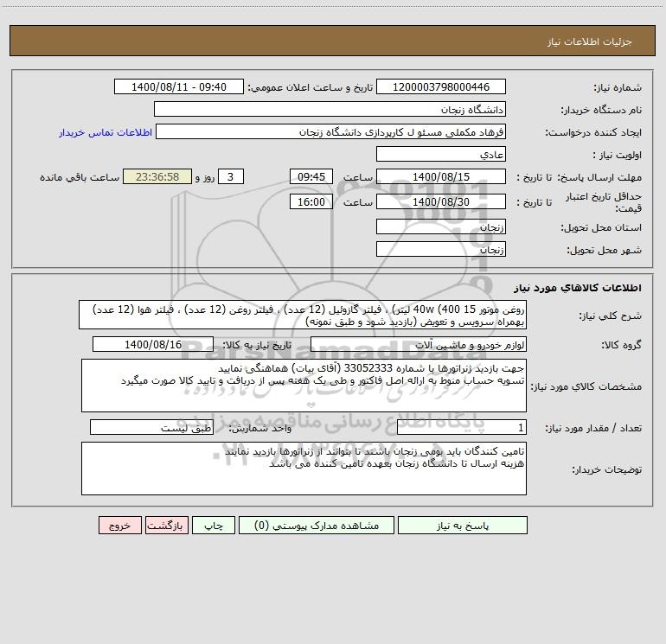Click the label 'تعداد / مقدار مورد نیاز:'
The height and width of the screenshot is (644, 666).
(593, 429)
